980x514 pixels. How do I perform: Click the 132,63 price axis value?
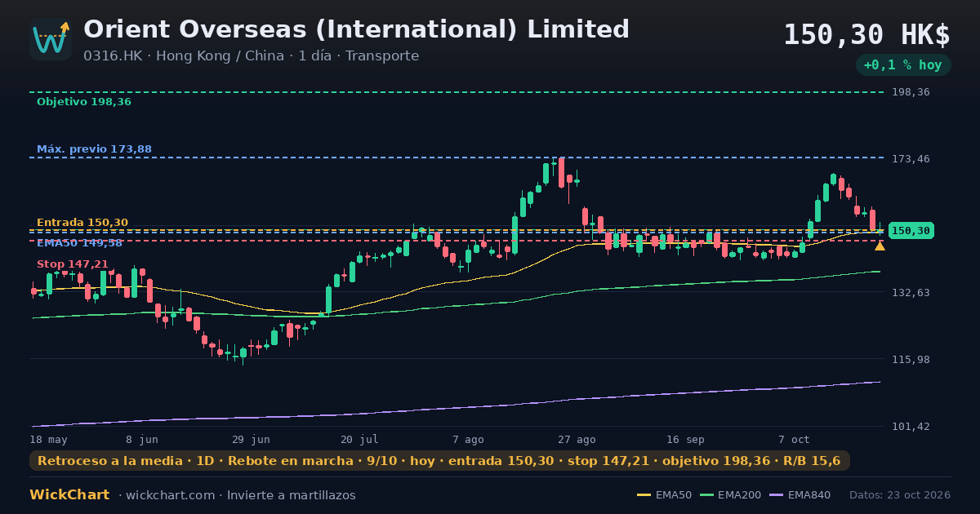pyautogui.click(x=911, y=292)
